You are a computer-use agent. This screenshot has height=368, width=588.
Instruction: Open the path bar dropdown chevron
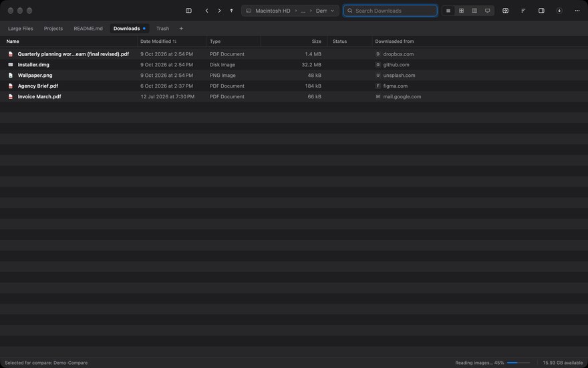(332, 11)
